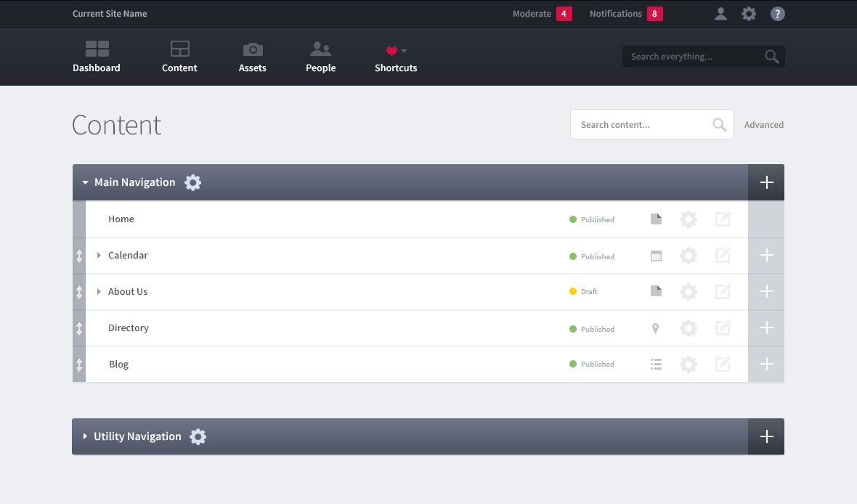This screenshot has width=857, height=504.
Task: Collapse the Main Navigation section
Action: coord(85,182)
